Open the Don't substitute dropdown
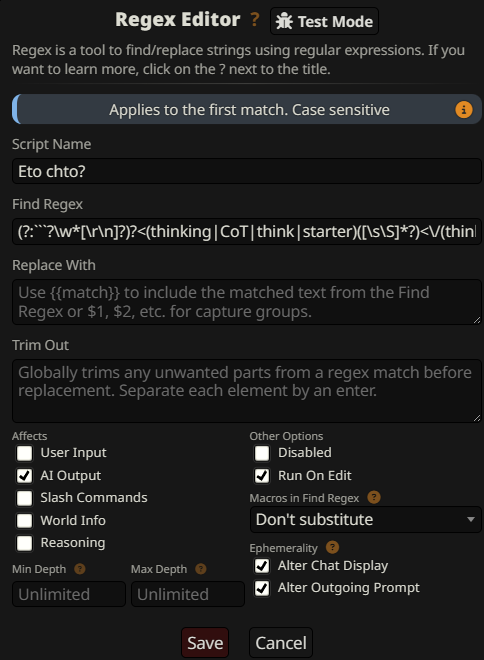The width and height of the screenshot is (484, 660). pos(365,520)
